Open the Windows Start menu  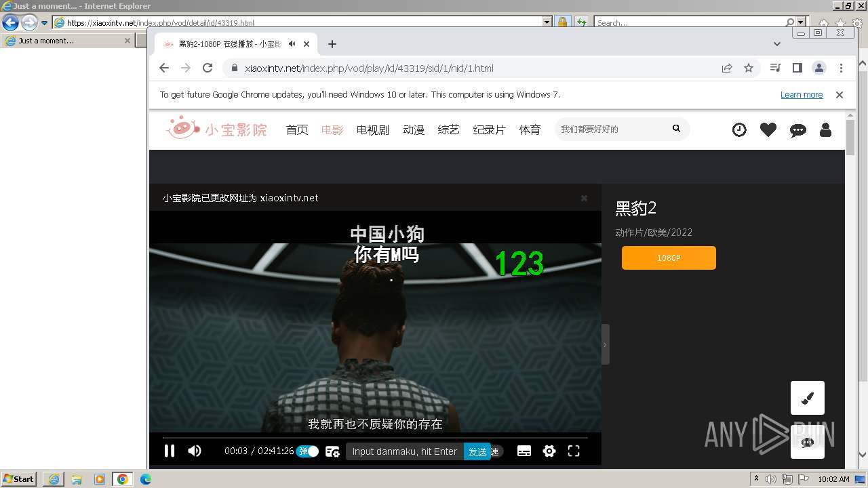coord(18,479)
